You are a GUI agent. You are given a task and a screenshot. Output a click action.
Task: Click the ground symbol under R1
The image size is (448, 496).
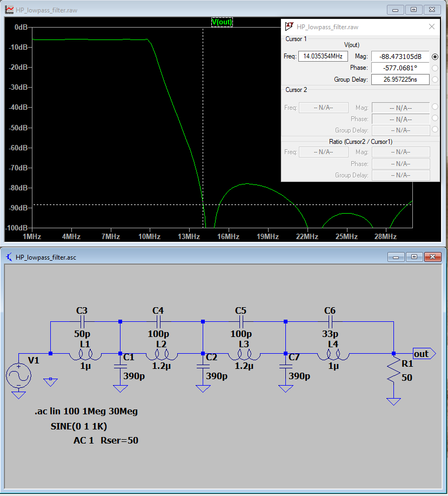point(393,401)
